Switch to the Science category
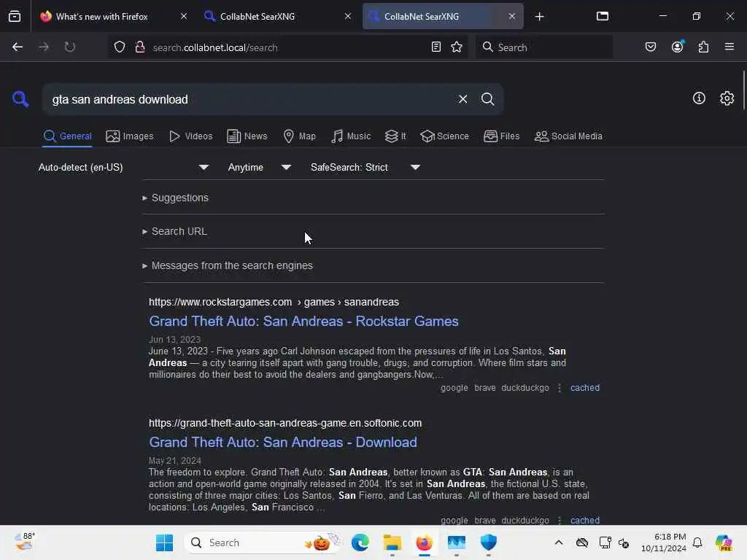Viewport: 747px width, 560px height. tap(444, 136)
